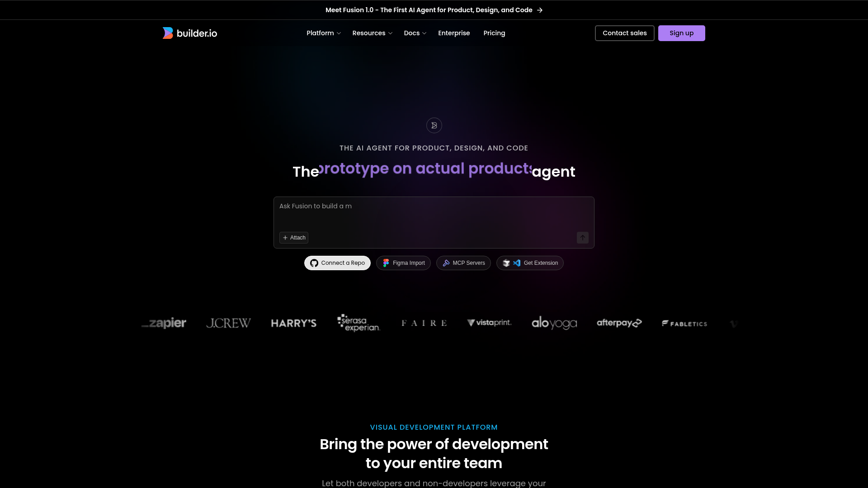Go to the Enterprise page
Image resolution: width=868 pixels, height=488 pixels.
tap(454, 33)
